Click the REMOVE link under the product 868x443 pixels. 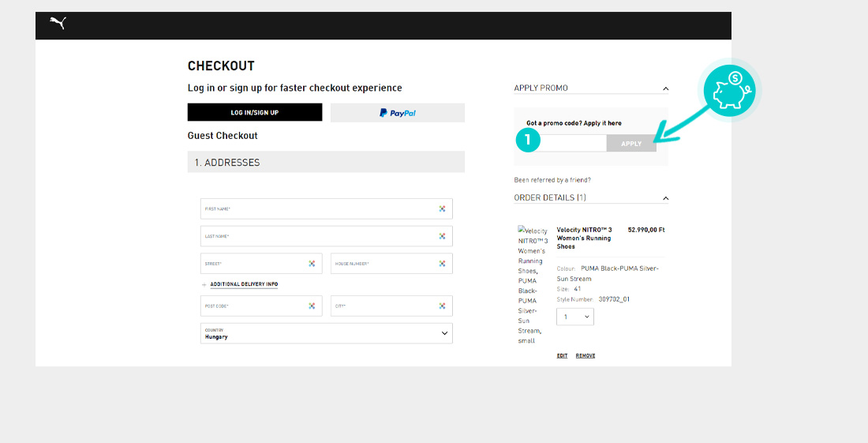(586, 355)
